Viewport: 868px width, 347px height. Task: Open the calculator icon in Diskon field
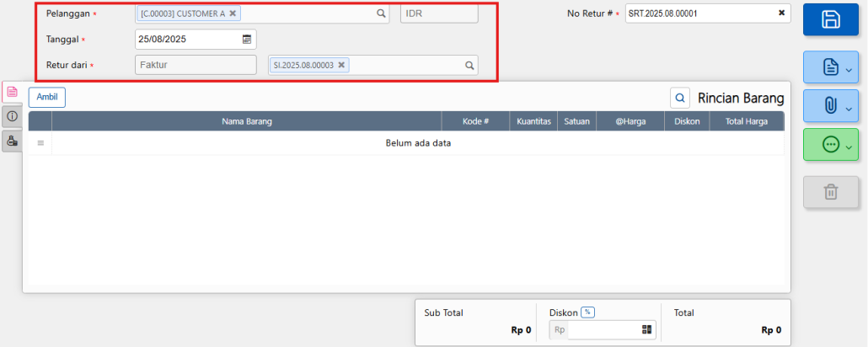click(x=646, y=330)
